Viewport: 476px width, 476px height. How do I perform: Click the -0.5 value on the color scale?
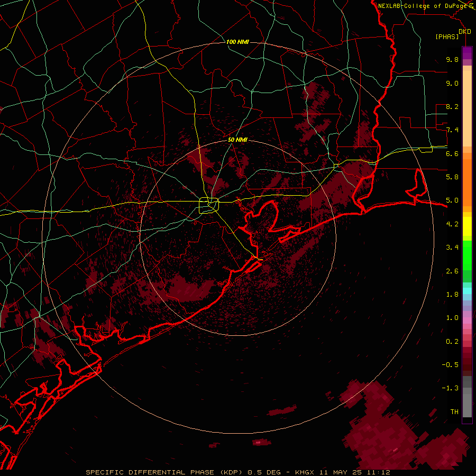pyautogui.click(x=450, y=365)
